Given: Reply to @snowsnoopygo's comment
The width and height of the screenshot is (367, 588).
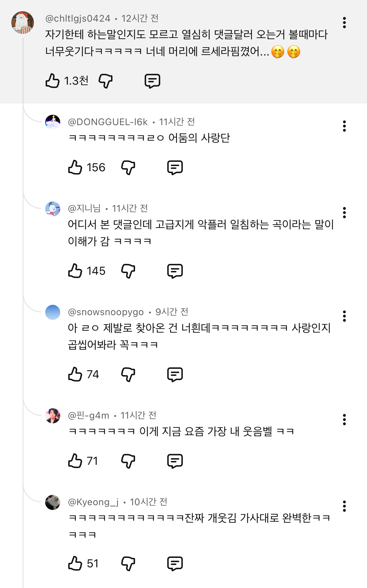Looking at the screenshot, I should [x=175, y=374].
